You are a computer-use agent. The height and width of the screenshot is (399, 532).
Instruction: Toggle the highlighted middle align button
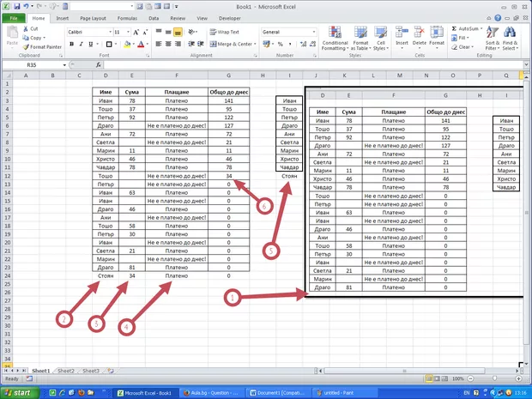[177, 32]
